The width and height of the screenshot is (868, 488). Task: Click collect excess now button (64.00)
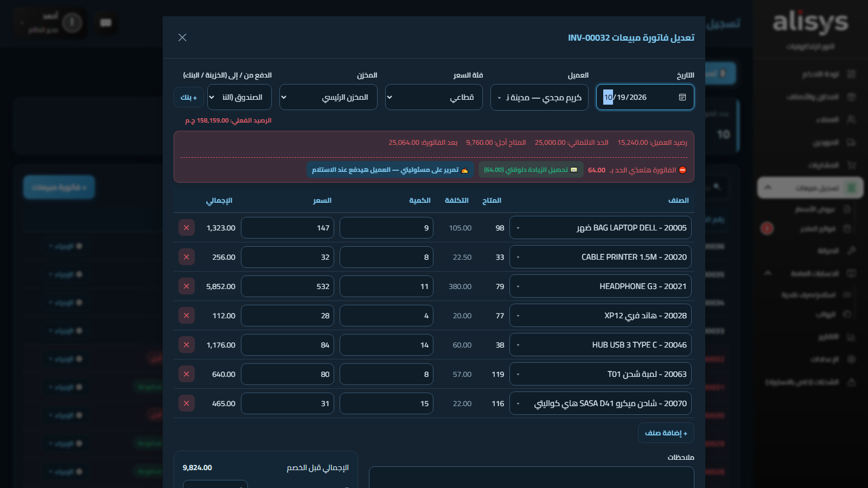(531, 170)
